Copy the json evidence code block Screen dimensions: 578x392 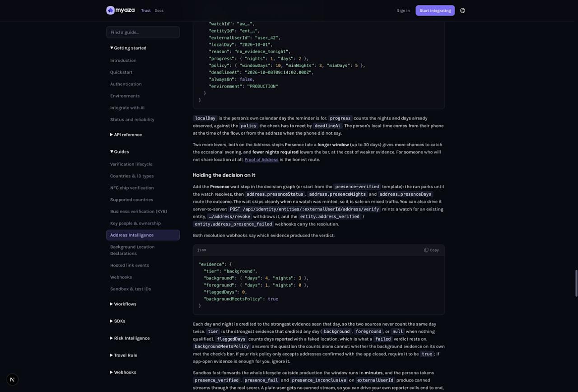pyautogui.click(x=431, y=250)
